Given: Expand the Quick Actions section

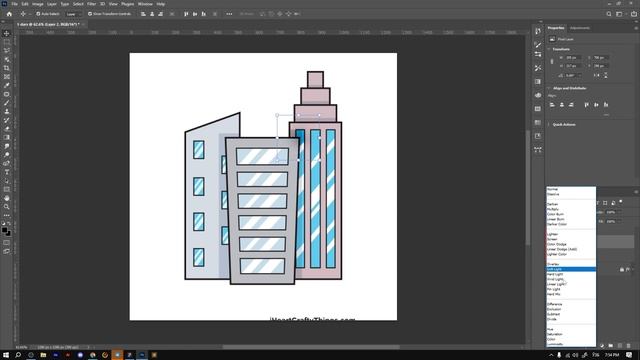Looking at the screenshot, I should point(549,124).
